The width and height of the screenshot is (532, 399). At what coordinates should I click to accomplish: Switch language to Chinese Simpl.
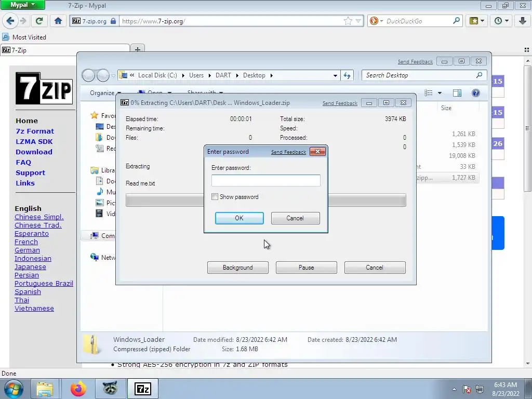[x=39, y=217]
